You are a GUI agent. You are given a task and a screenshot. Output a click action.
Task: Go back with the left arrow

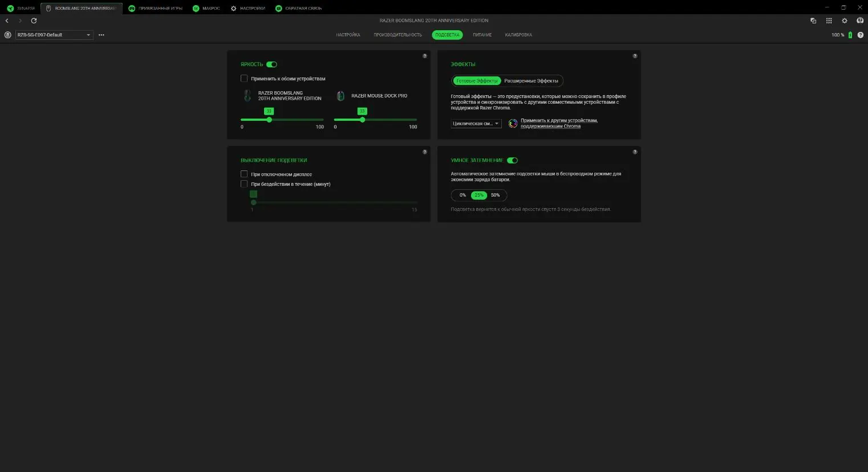coord(7,21)
